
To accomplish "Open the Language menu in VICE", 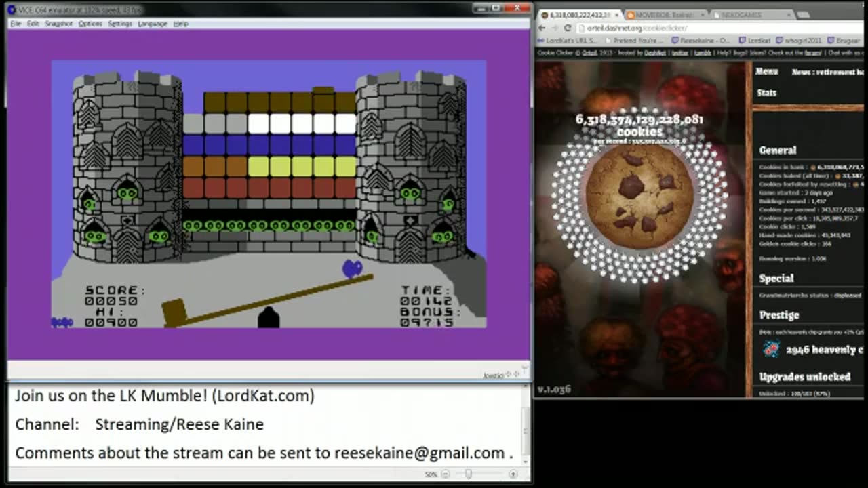I will pyautogui.click(x=153, y=24).
